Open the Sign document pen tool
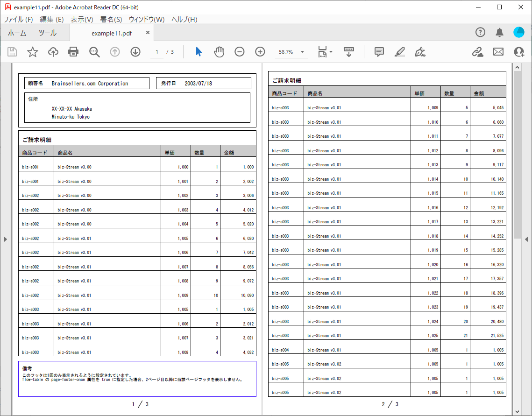Image resolution: width=532 pixels, height=416 pixels. coord(420,52)
